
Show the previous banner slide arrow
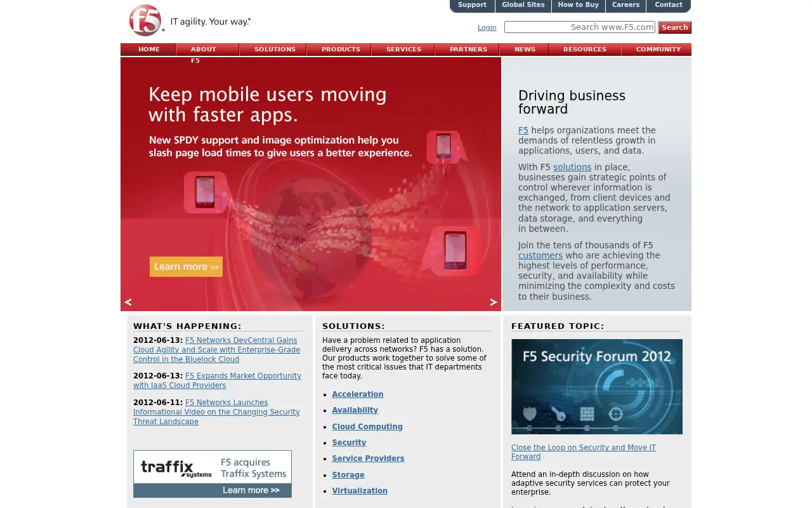tap(128, 302)
